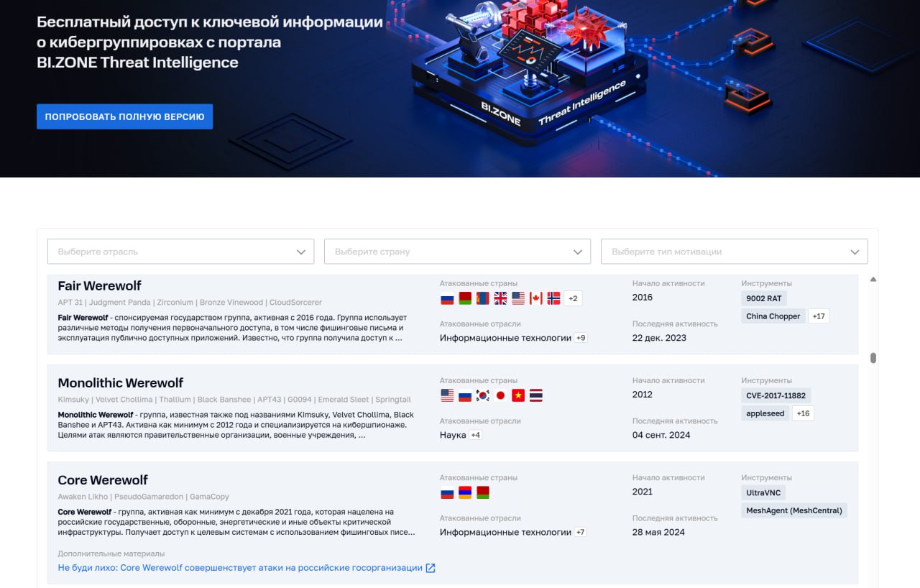Open the 9002 RAT tool tag

pyautogui.click(x=764, y=298)
